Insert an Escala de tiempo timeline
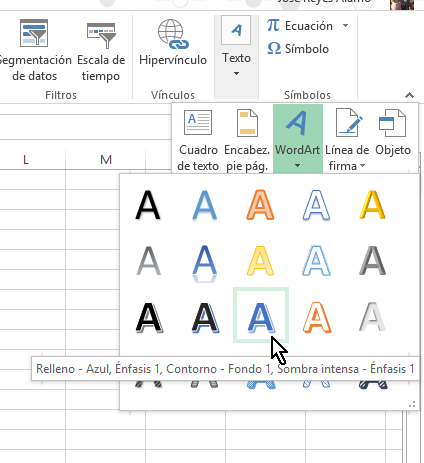This screenshot has height=463, width=424. [101, 50]
